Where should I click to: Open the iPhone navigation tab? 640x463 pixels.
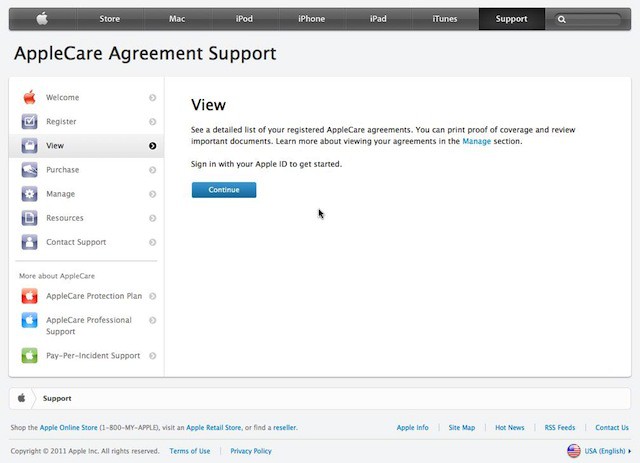point(311,18)
